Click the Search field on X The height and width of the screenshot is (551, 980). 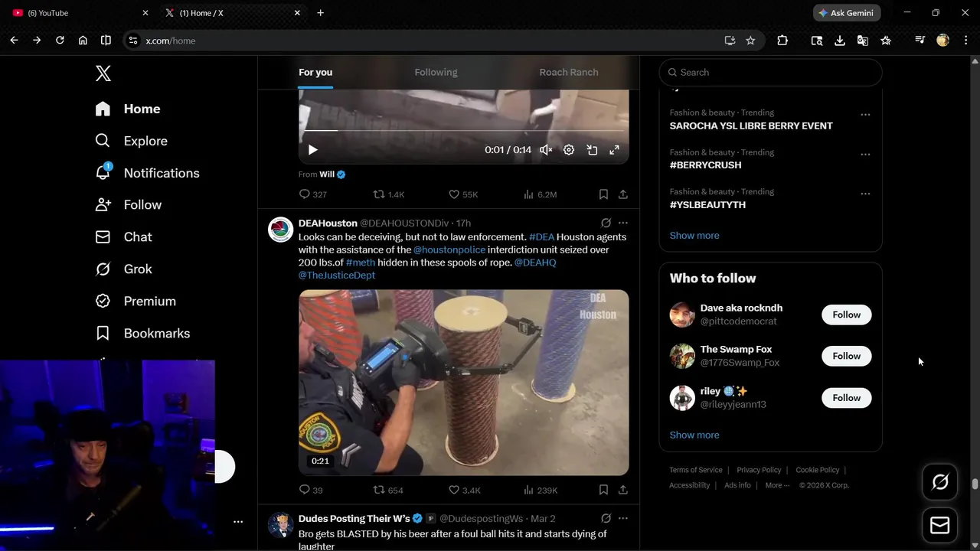(x=770, y=72)
